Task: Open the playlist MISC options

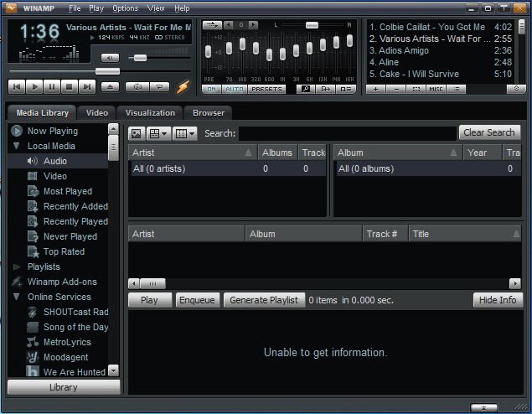Action: point(436,89)
